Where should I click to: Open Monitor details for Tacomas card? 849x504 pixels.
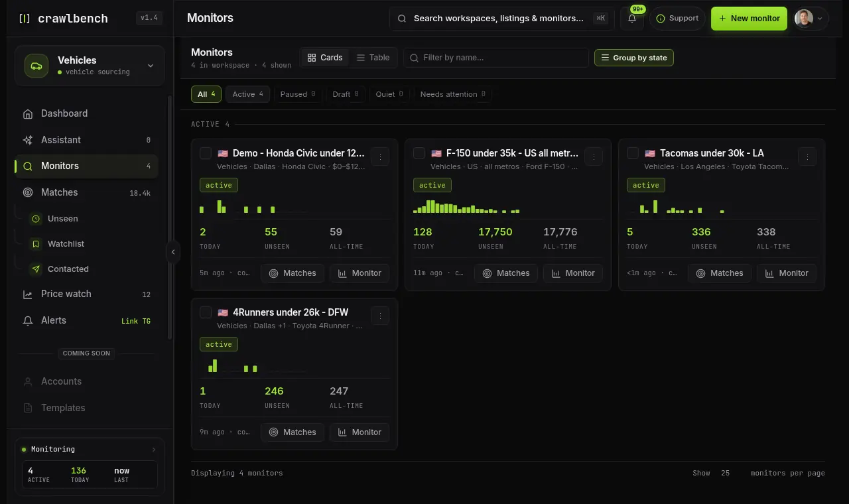[787, 273]
